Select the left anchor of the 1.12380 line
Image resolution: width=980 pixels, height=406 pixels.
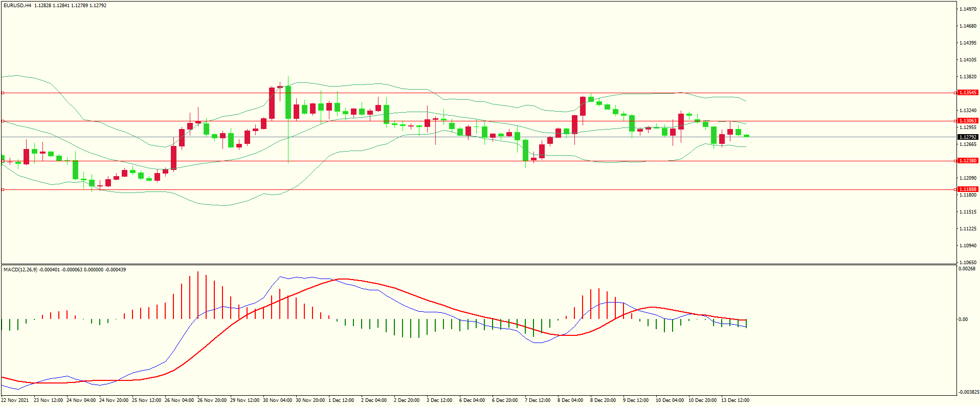tap(3, 161)
